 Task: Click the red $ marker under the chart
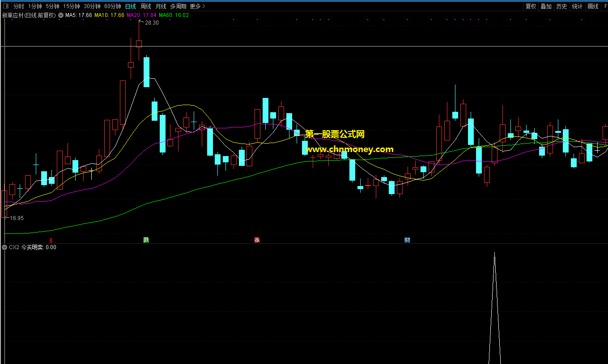click(x=51, y=240)
